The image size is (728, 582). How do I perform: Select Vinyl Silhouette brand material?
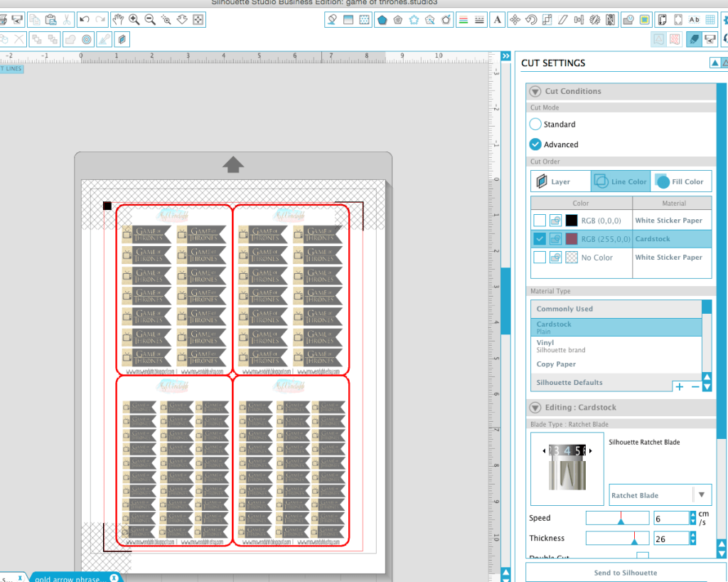(616, 346)
